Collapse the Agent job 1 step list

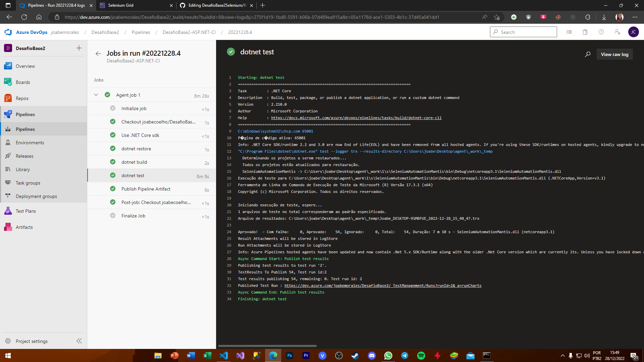pyautogui.click(x=96, y=95)
